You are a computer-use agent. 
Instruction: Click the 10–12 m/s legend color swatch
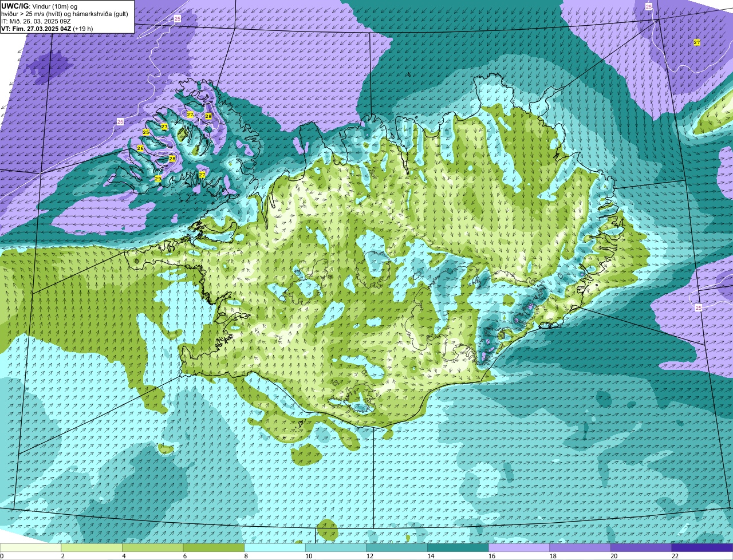tap(336, 547)
